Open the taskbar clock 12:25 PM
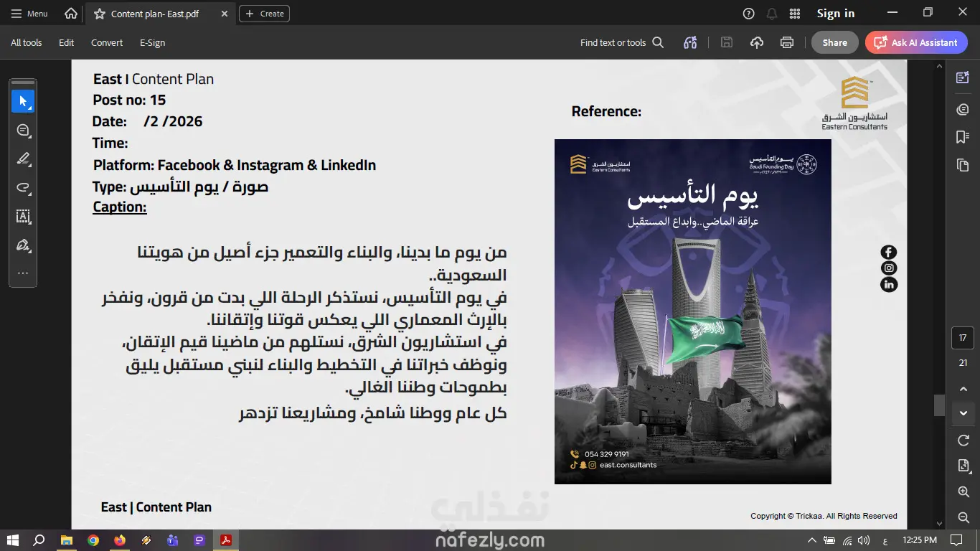Image resolution: width=980 pixels, height=551 pixels. coord(920,540)
